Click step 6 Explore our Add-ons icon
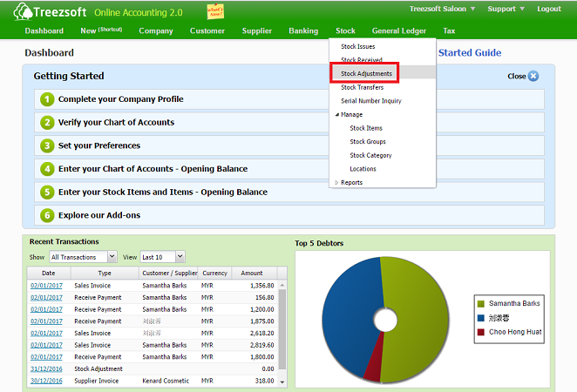 point(47,215)
